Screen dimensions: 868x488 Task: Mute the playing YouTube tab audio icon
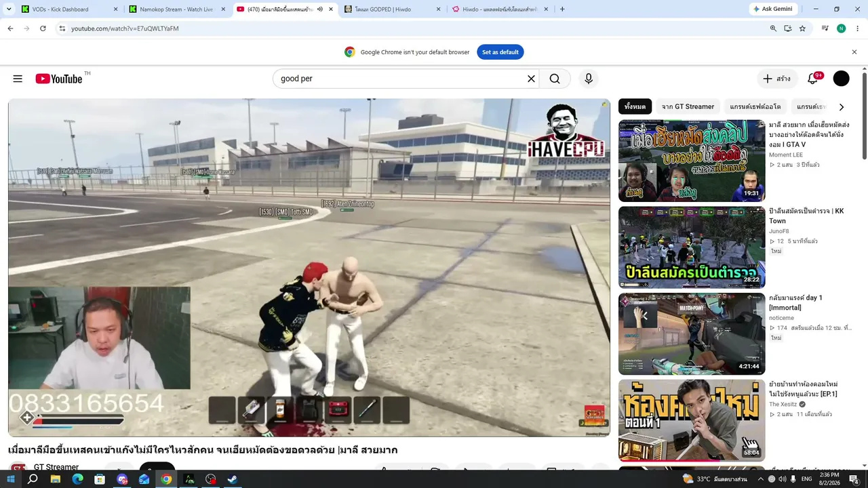pyautogui.click(x=319, y=9)
